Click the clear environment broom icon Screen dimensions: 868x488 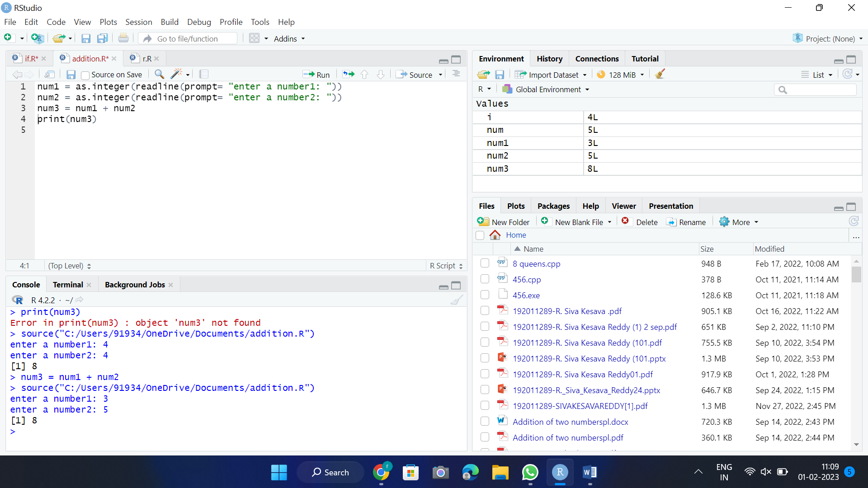point(660,74)
